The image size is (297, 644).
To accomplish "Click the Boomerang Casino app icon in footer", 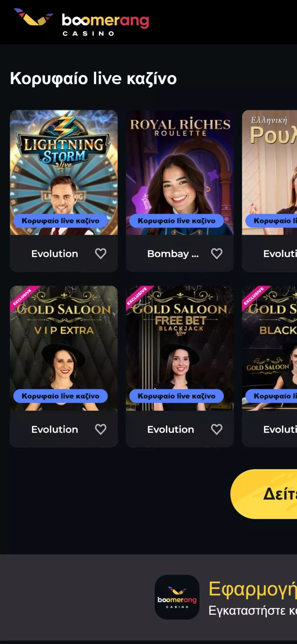I will [177, 597].
